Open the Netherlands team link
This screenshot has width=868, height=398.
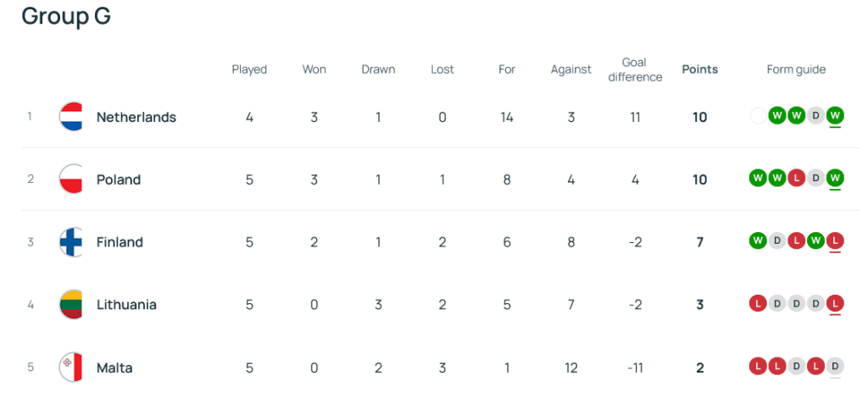(136, 117)
